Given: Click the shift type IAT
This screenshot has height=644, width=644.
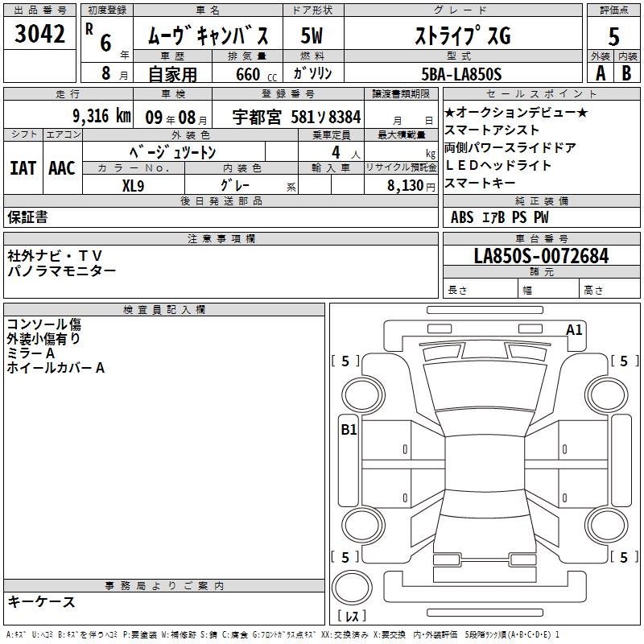Looking at the screenshot, I should pyautogui.click(x=23, y=168).
